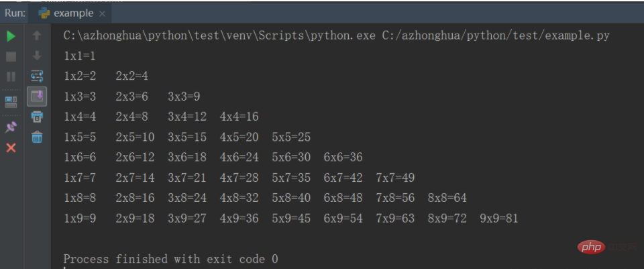Screen dimensions: 644x269
Task: Toggle Scroll to the end button
Action: point(37,97)
